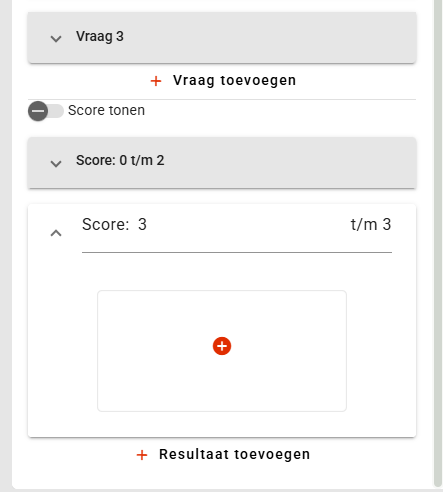
Task: Enable the Score tonen switch
Action: tap(46, 111)
